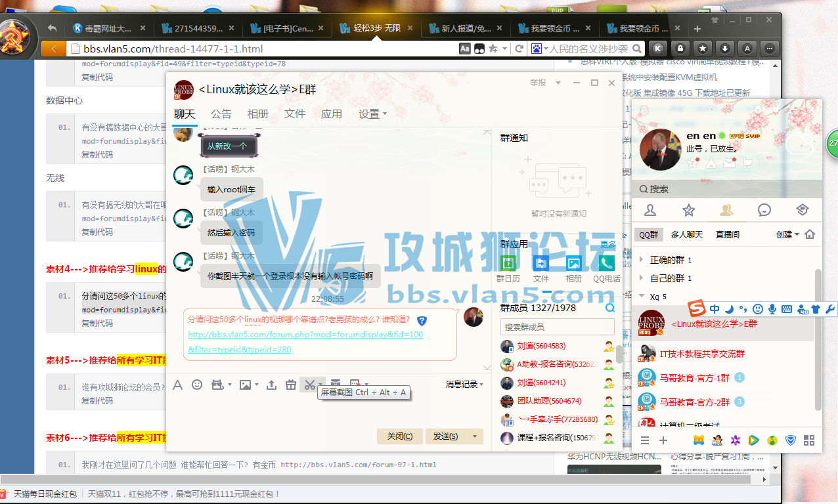Toggle Sogou moon half/full-width mode

point(730,308)
